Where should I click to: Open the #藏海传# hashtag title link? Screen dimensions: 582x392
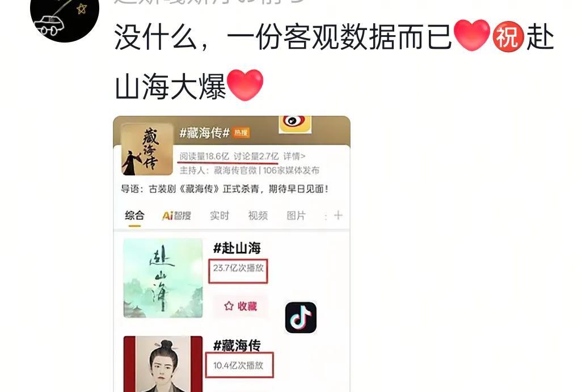pos(205,133)
